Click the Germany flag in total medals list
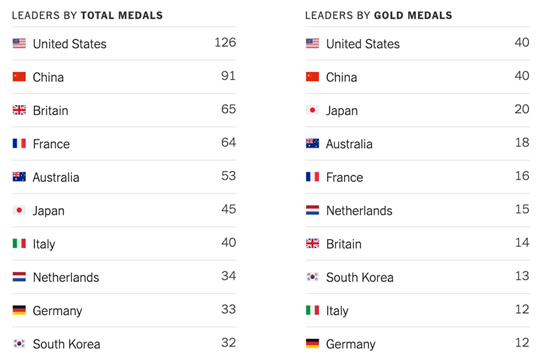Viewport: 540px width, 360px height. pyautogui.click(x=19, y=310)
